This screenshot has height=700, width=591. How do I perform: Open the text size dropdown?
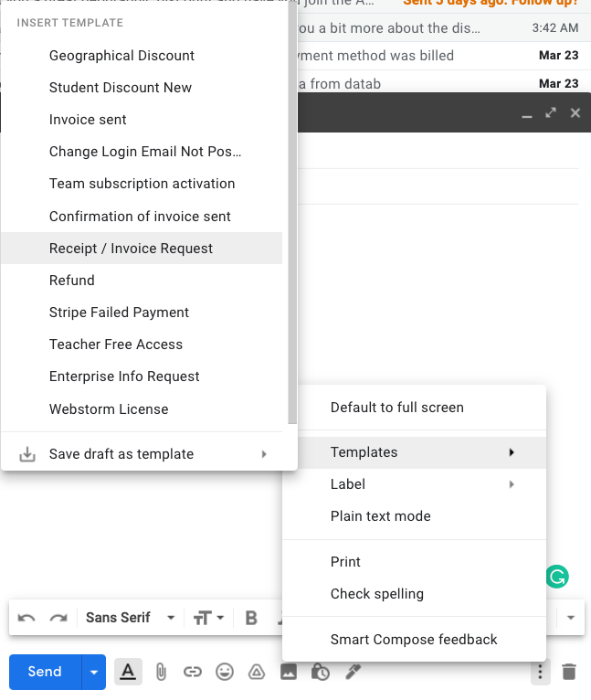208,618
